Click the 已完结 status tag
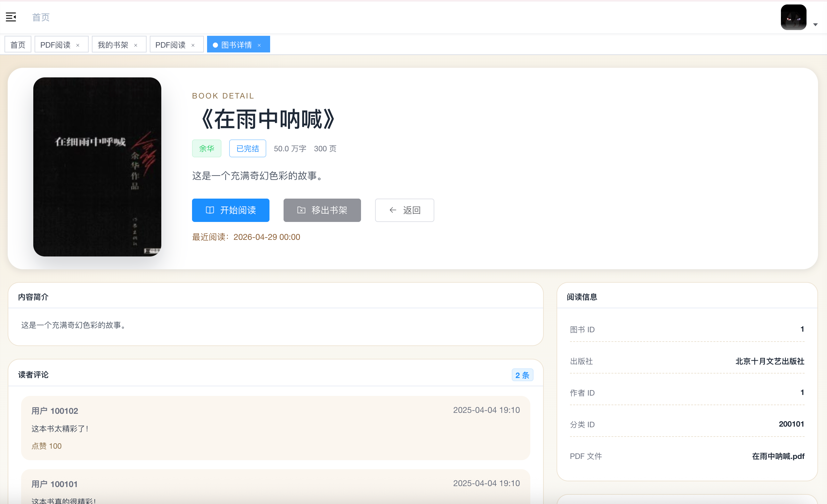Viewport: 827px width, 504px height. [x=247, y=149]
